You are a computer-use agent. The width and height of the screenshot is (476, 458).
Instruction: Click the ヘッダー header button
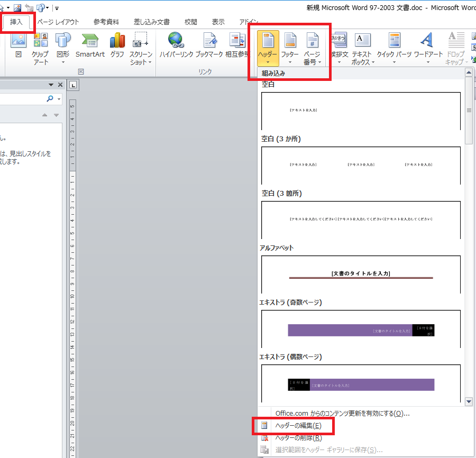268,49
